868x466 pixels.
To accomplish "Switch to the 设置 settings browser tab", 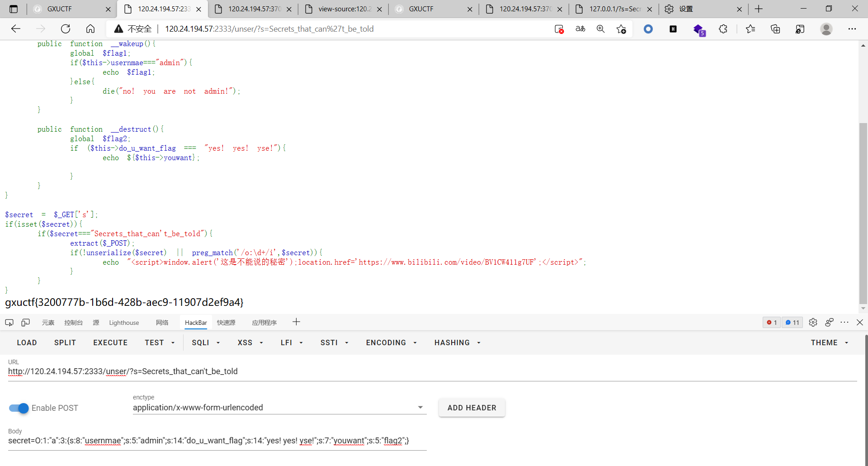I will pyautogui.click(x=703, y=9).
